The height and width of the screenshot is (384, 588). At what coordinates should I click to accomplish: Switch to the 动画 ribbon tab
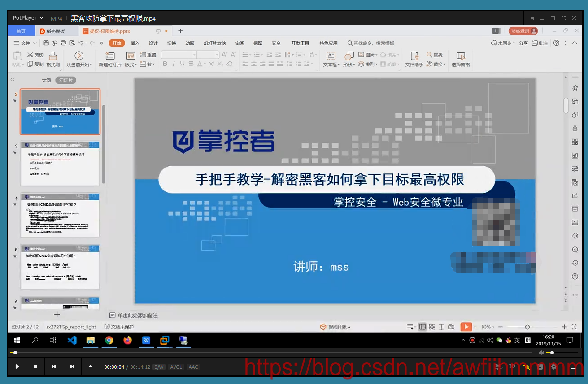190,43
